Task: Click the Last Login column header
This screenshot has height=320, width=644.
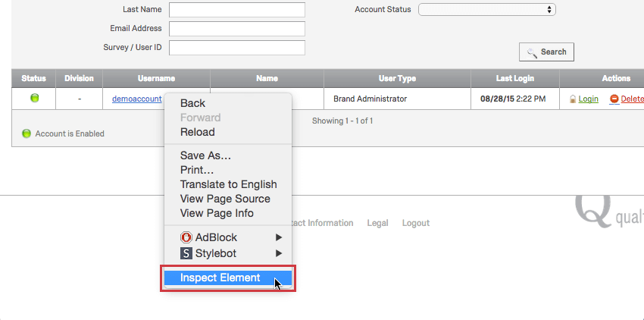Action: point(515,78)
